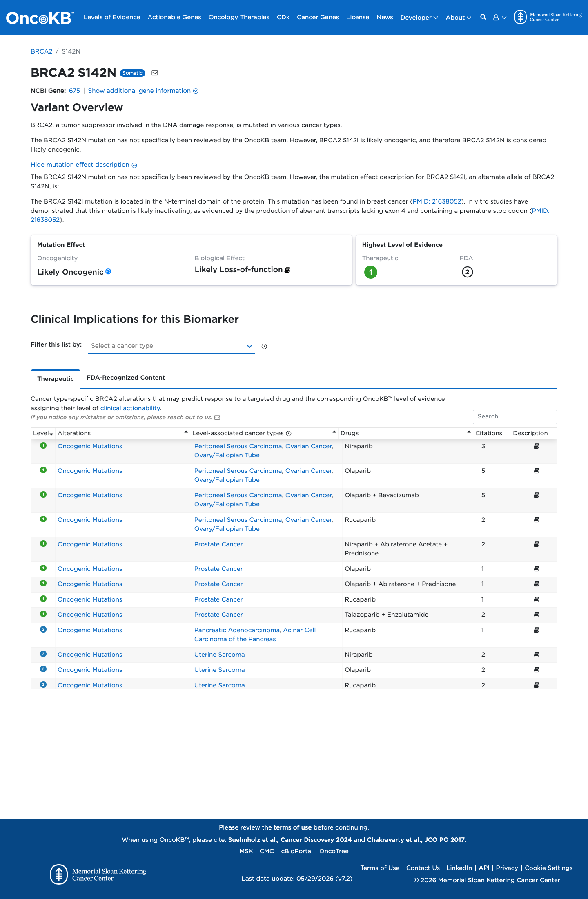Sort table by the Drugs column
This screenshot has height=899, width=588.
click(x=405, y=433)
